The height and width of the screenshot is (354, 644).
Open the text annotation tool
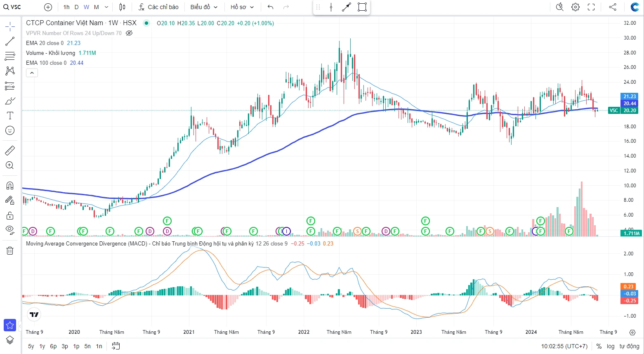(x=10, y=116)
